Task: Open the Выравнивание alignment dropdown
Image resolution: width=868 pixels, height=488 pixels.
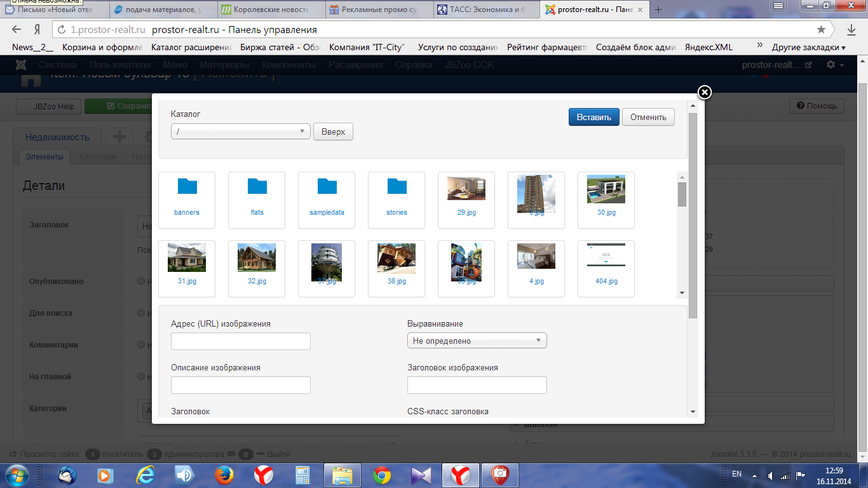Action: pyautogui.click(x=477, y=341)
